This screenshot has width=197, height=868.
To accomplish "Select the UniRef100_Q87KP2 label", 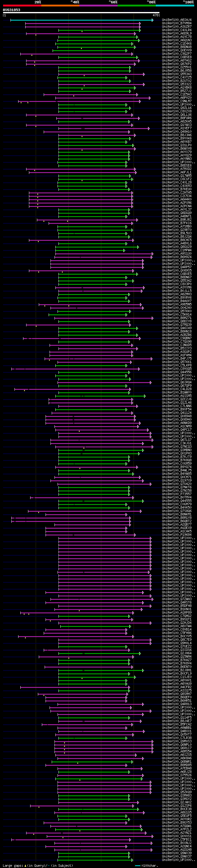I will click(x=177, y=64).
